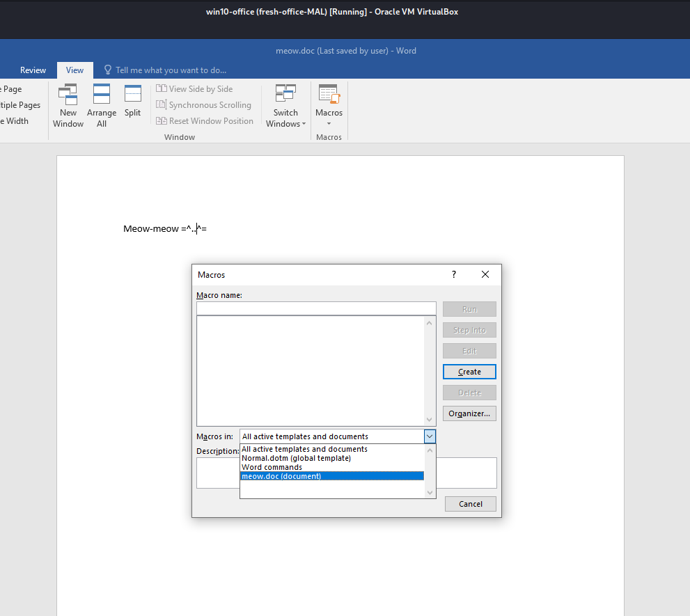690x616 pixels.
Task: Open Switch Windows dropdown
Action: click(285, 106)
